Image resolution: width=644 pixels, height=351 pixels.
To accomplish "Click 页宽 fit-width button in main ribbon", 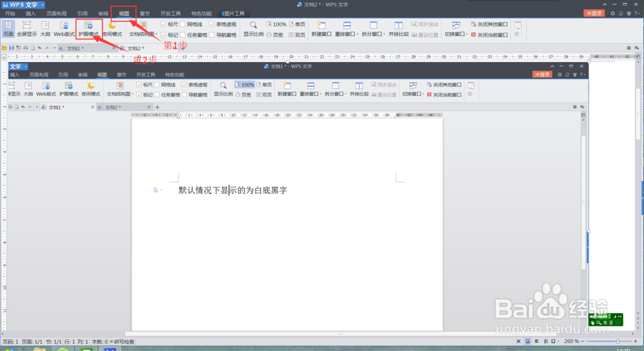I will tap(275, 35).
